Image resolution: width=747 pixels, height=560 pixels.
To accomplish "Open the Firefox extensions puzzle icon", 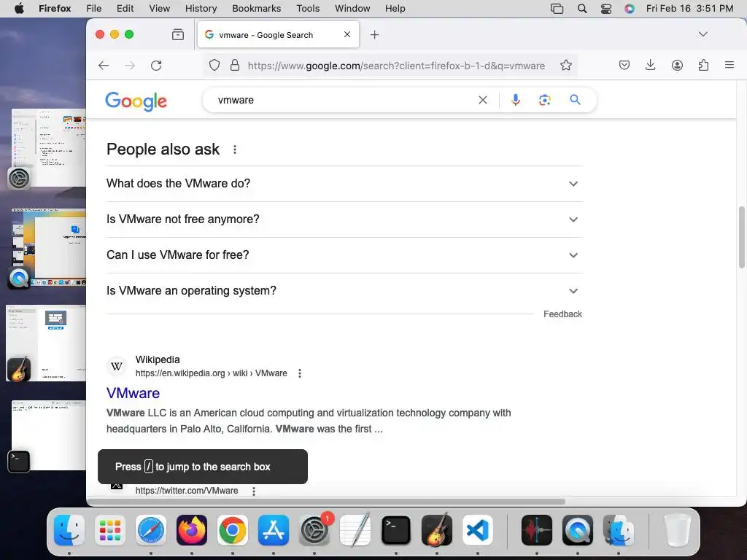I will (x=703, y=65).
